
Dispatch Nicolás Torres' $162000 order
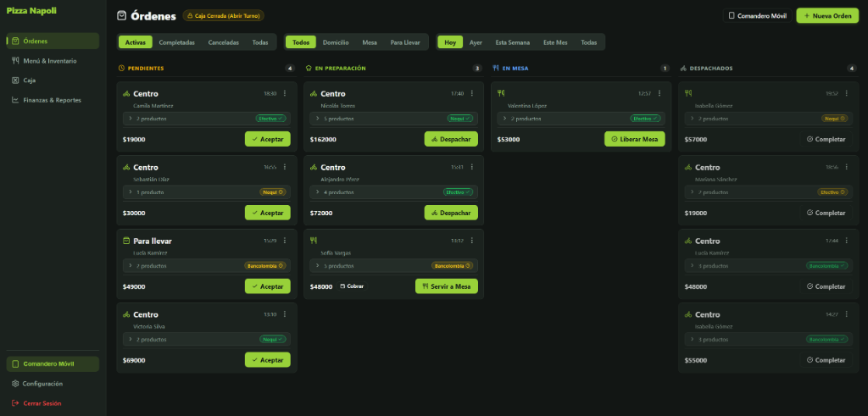(x=451, y=140)
